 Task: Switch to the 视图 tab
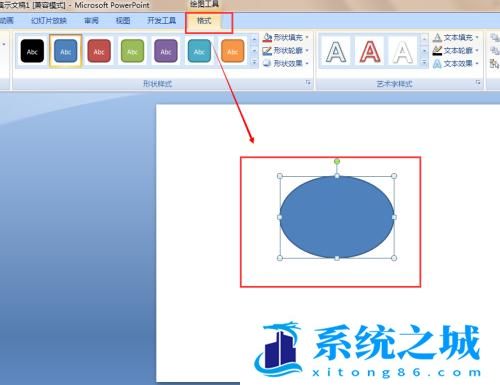[123, 21]
